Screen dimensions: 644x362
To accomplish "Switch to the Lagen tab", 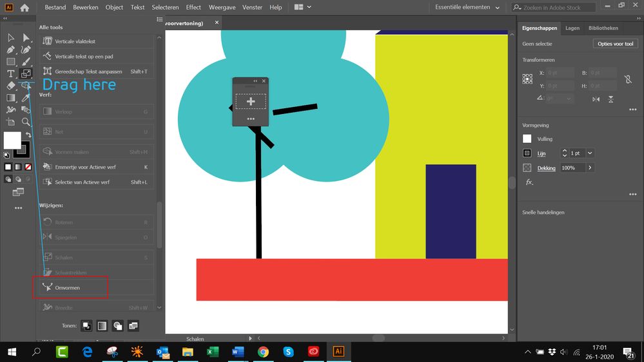I will point(572,28).
